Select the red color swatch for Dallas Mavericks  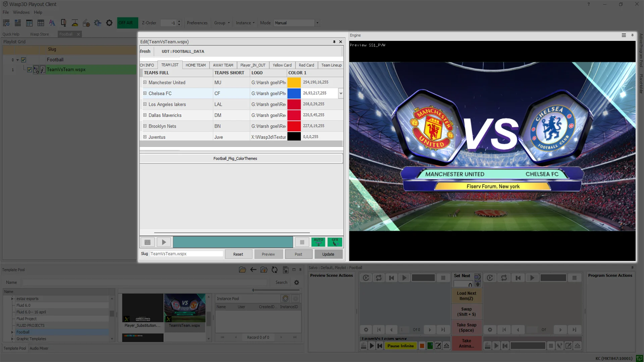click(294, 115)
